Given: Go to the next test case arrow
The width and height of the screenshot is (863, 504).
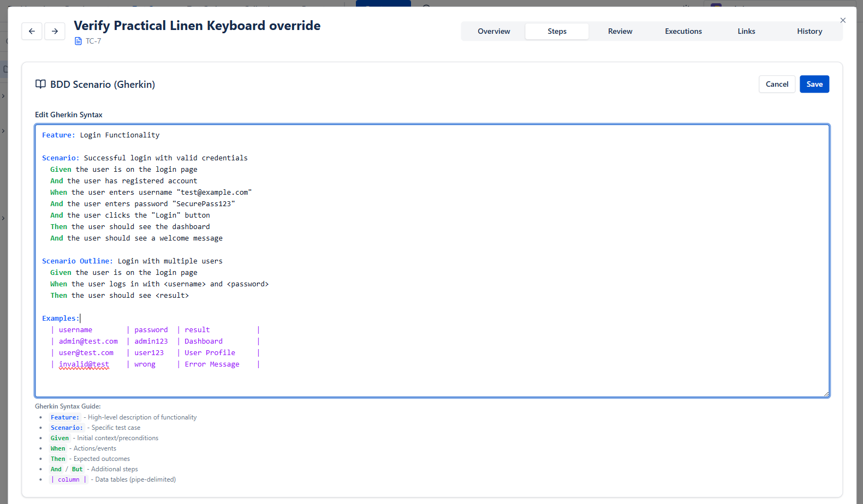Looking at the screenshot, I should (55, 31).
